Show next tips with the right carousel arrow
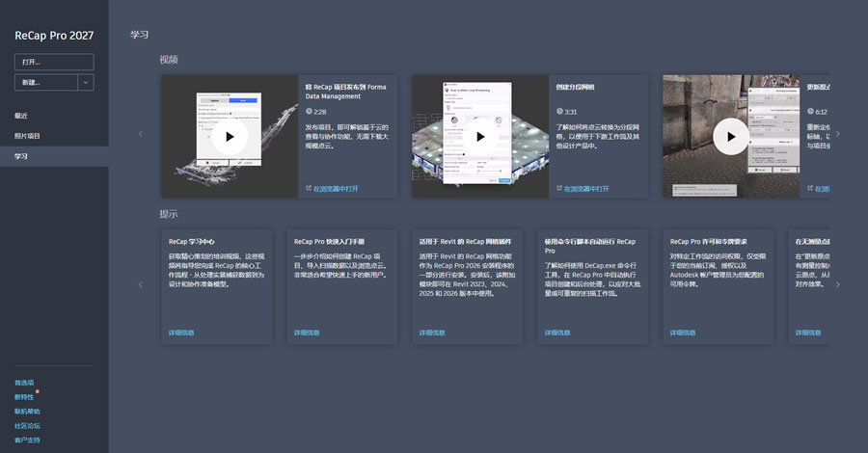The height and width of the screenshot is (453, 868). [x=837, y=284]
